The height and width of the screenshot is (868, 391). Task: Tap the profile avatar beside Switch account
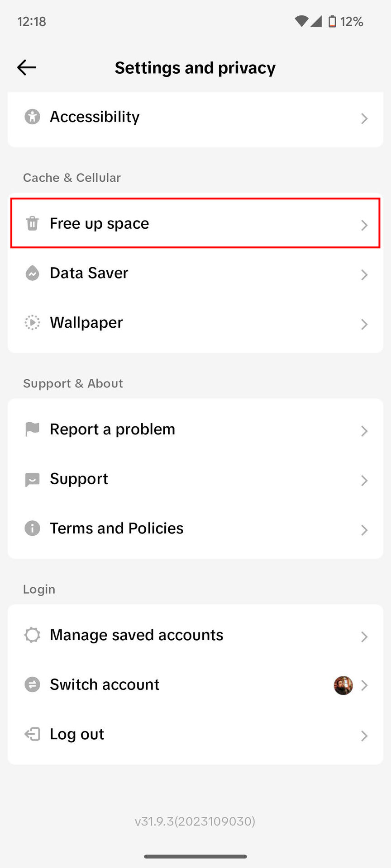(x=343, y=685)
